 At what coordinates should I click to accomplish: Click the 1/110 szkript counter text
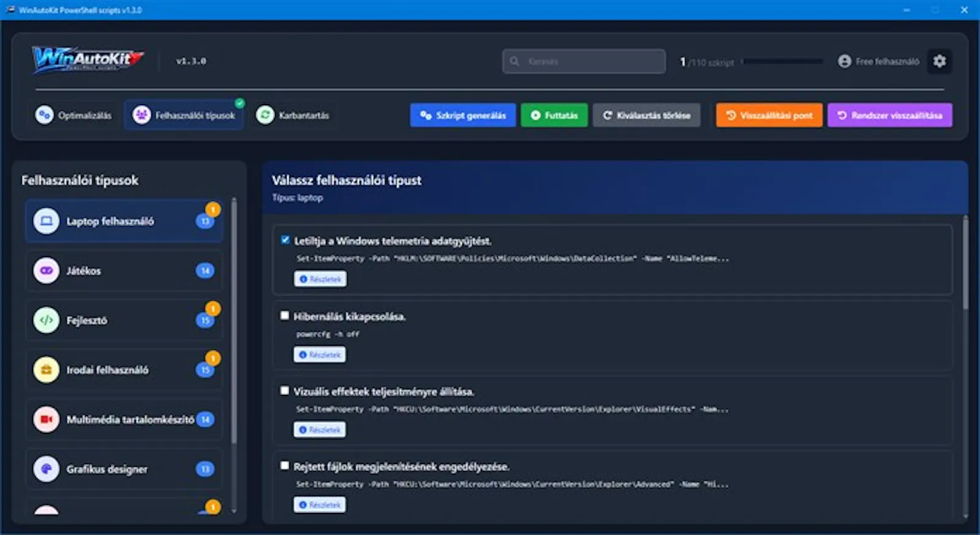[x=707, y=62]
